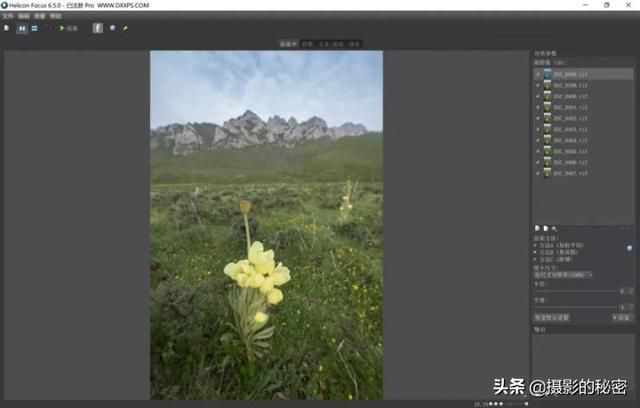Adjust the smoothing slider
Image resolution: width=640 pixels, height=408 pixels.
coord(576,307)
